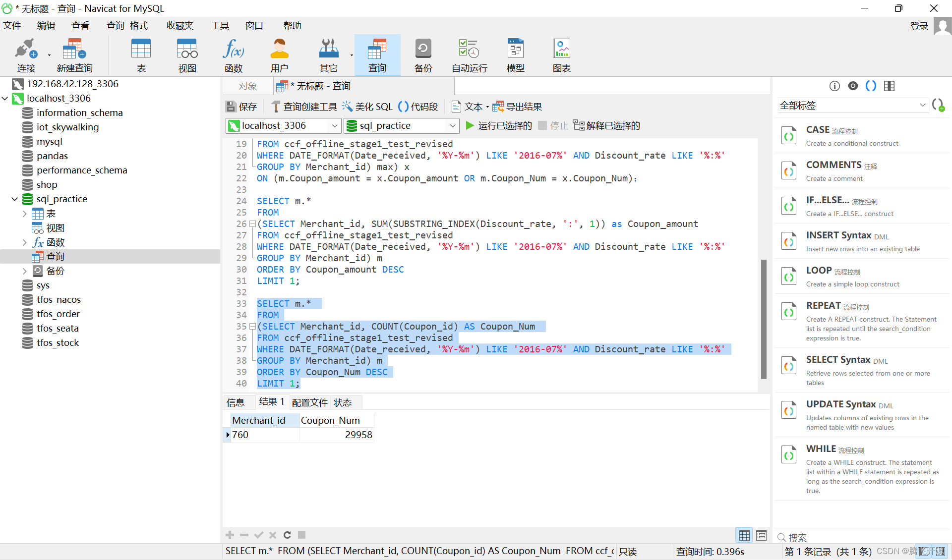Open the 其它 tools toolbar icon
Viewport: 952px width, 560px height.
(328, 55)
